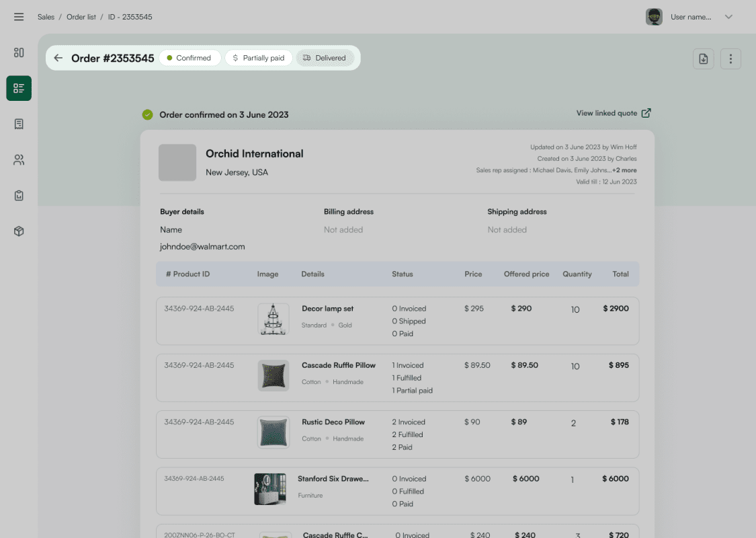Viewport: 756px width, 538px height.
Task: Open the order's three-dot overflow menu
Action: 730,59
